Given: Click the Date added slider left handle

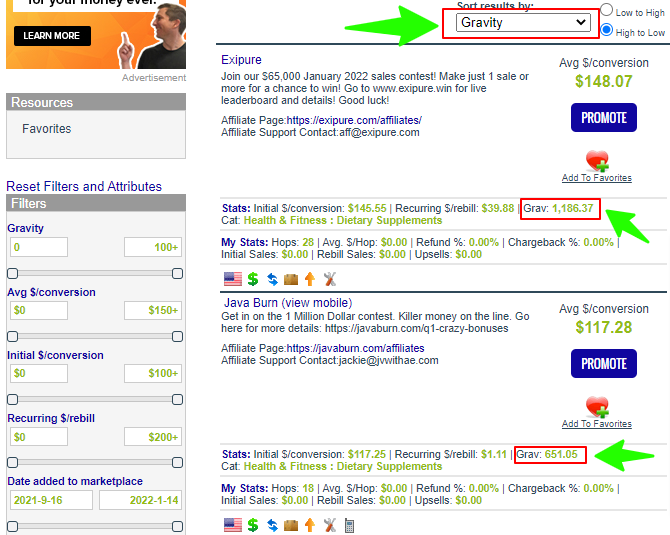Looking at the screenshot, I should pyautogui.click(x=13, y=526).
